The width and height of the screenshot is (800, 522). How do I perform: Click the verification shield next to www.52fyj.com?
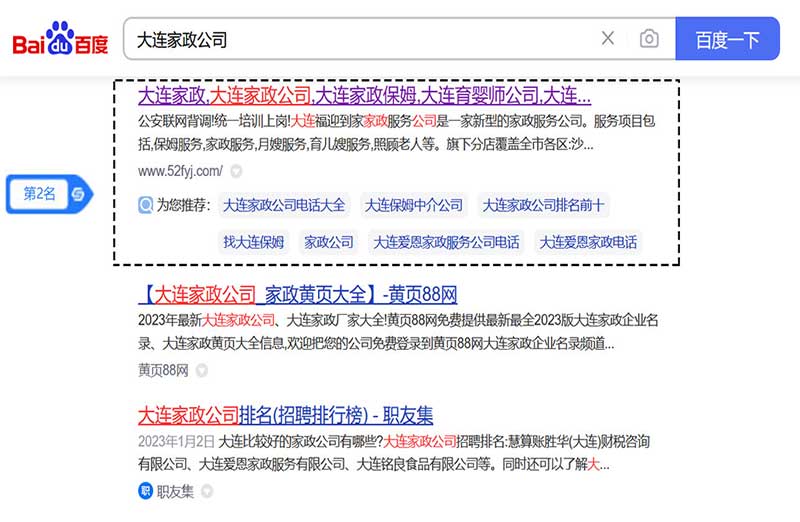pyautogui.click(x=236, y=171)
